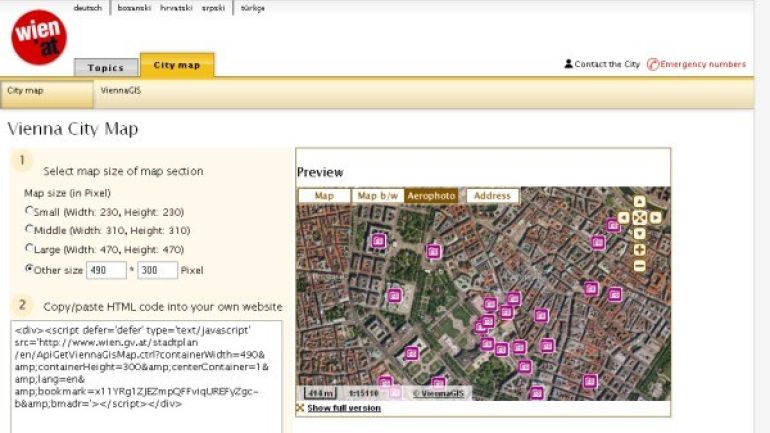Open the City map main tab

coord(177,65)
